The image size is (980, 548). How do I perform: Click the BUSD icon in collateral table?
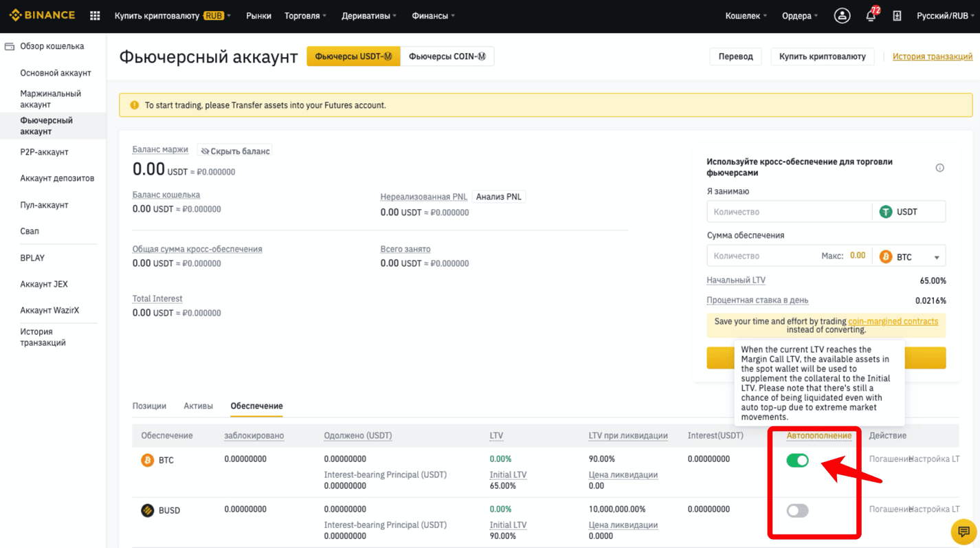point(147,510)
